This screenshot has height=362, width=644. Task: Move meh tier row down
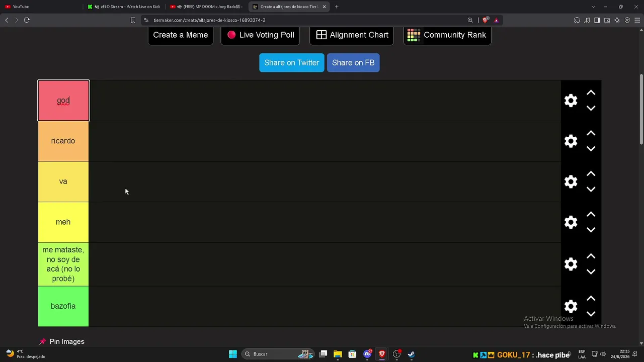coord(591,230)
